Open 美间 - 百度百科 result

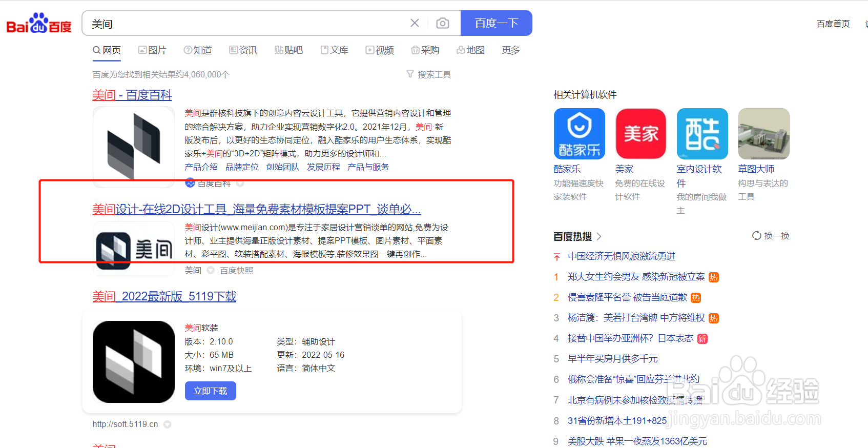132,95
